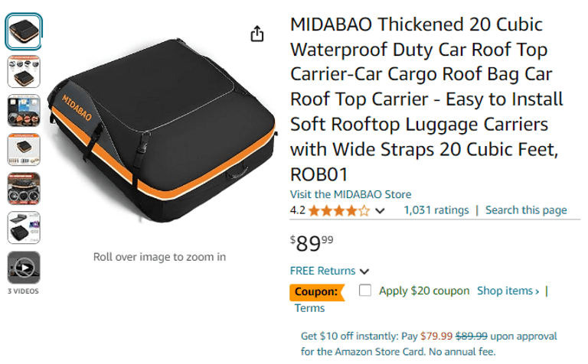This screenshot has height=364, width=588.
Task: Click the $89.99 product price
Action: (x=312, y=244)
